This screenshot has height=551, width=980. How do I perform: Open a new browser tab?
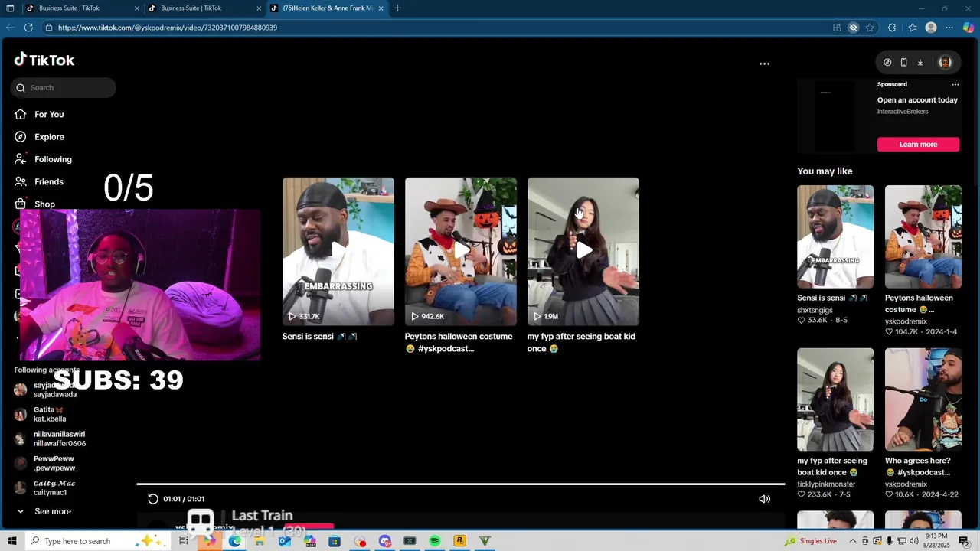click(x=397, y=8)
